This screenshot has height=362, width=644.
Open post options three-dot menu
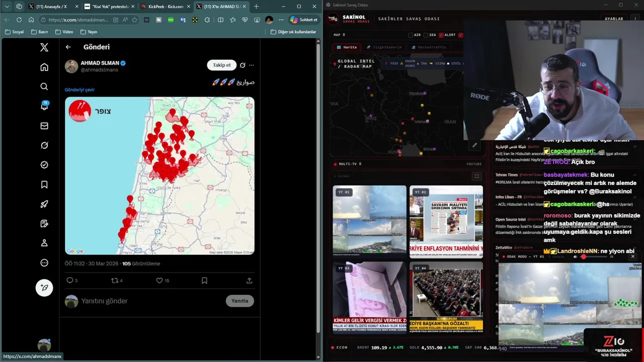pos(251,65)
